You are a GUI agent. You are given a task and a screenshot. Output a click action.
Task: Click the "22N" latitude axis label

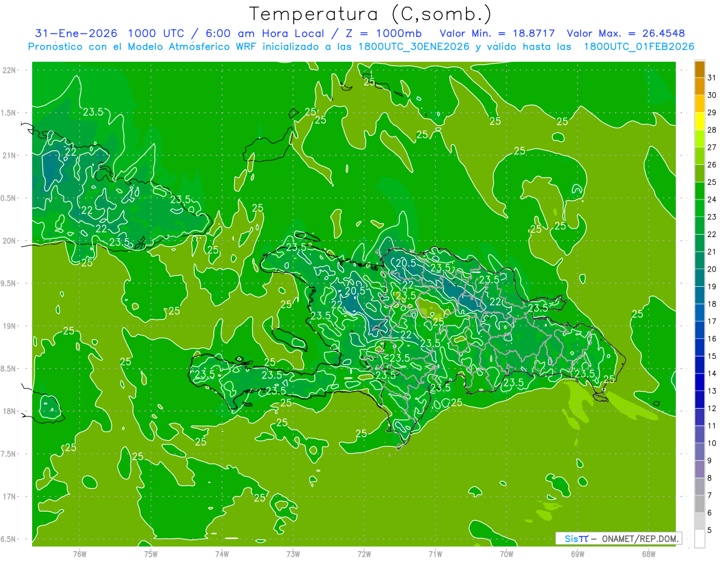(x=9, y=70)
